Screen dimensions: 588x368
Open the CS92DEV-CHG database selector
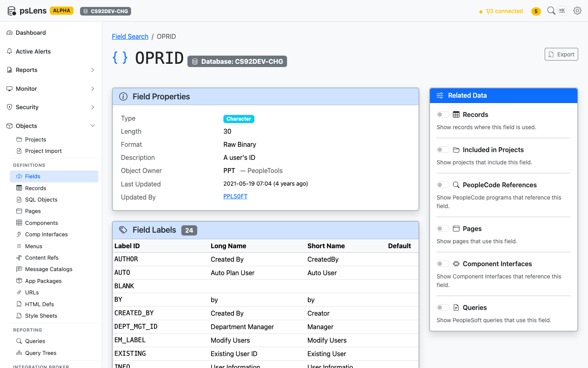(105, 11)
